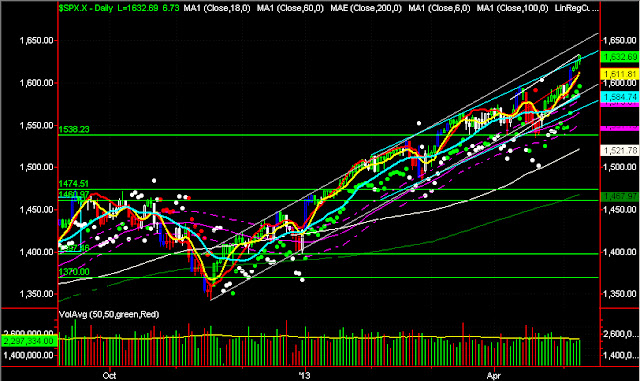Open the MA1 (Close,60,0) indicator label

tap(290, 8)
